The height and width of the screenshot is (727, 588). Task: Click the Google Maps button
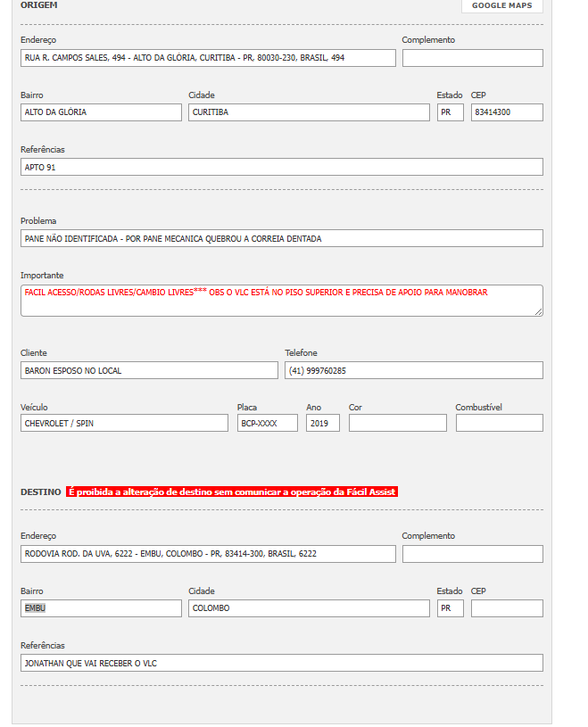click(x=501, y=5)
